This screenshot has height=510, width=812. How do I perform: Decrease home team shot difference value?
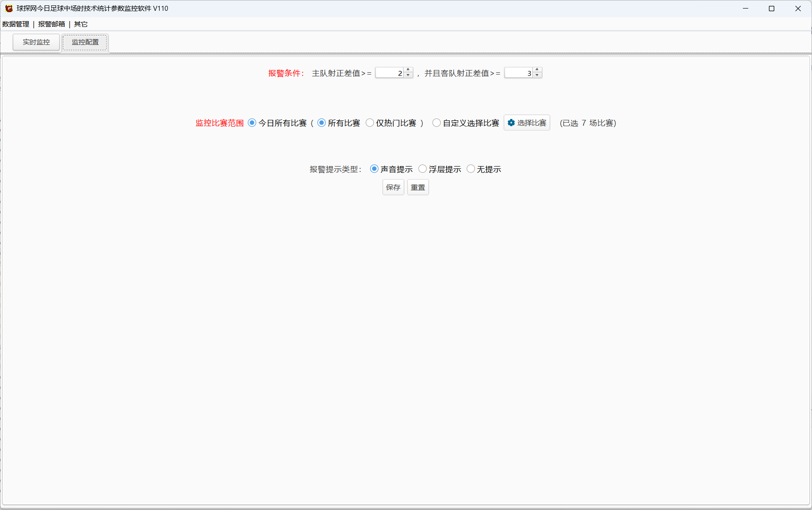coord(408,75)
